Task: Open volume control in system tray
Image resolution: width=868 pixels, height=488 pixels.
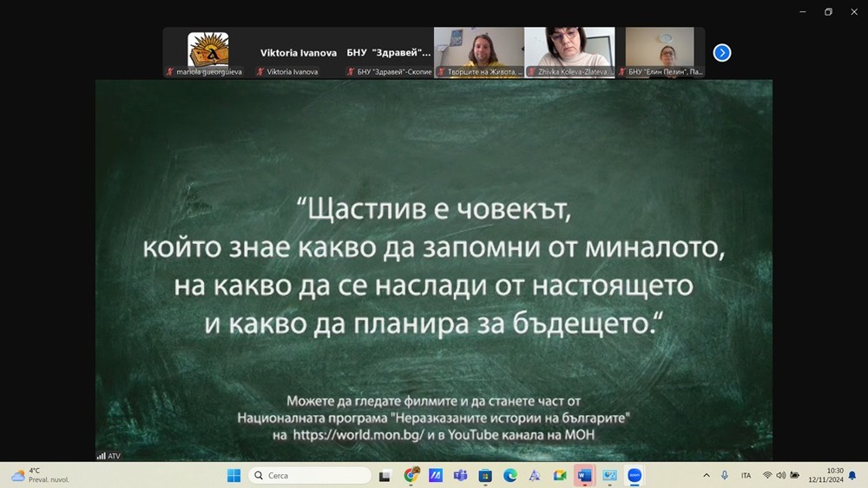Action: point(781,475)
